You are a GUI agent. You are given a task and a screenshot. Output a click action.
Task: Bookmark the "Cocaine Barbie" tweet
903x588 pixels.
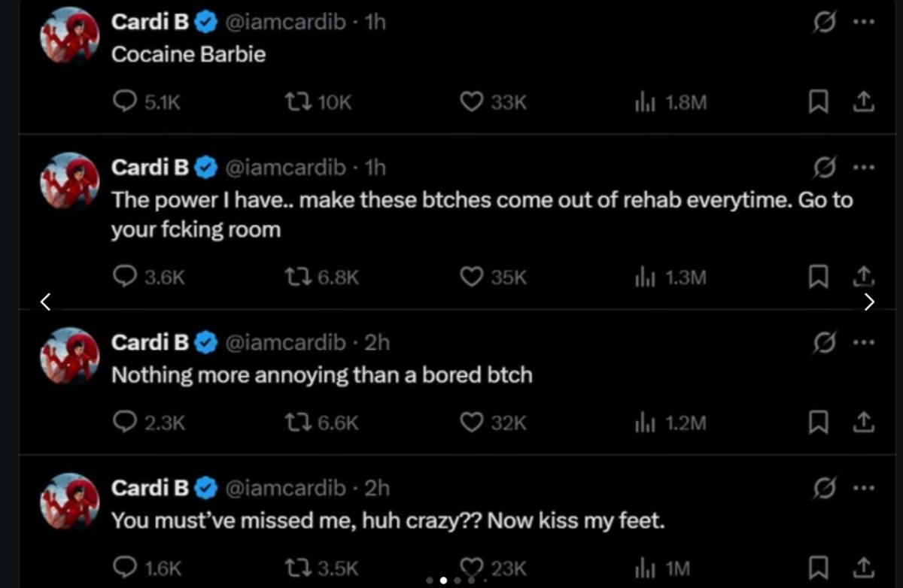tap(817, 102)
